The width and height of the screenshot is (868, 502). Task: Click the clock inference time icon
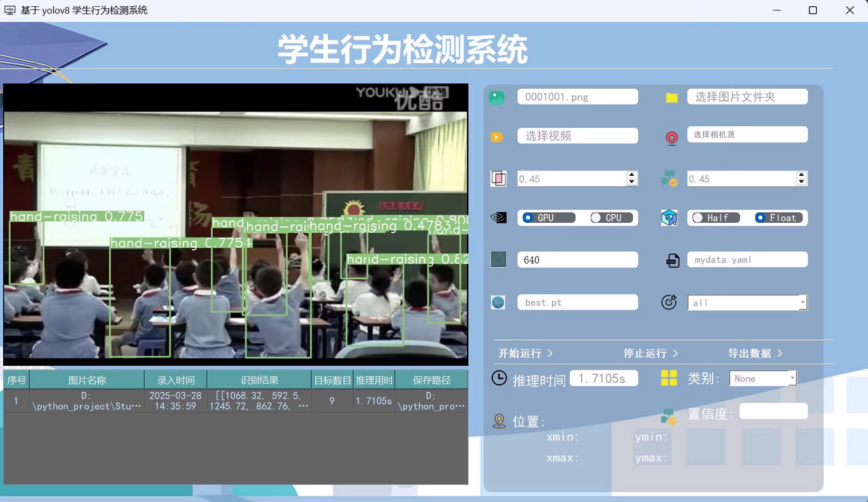click(499, 378)
